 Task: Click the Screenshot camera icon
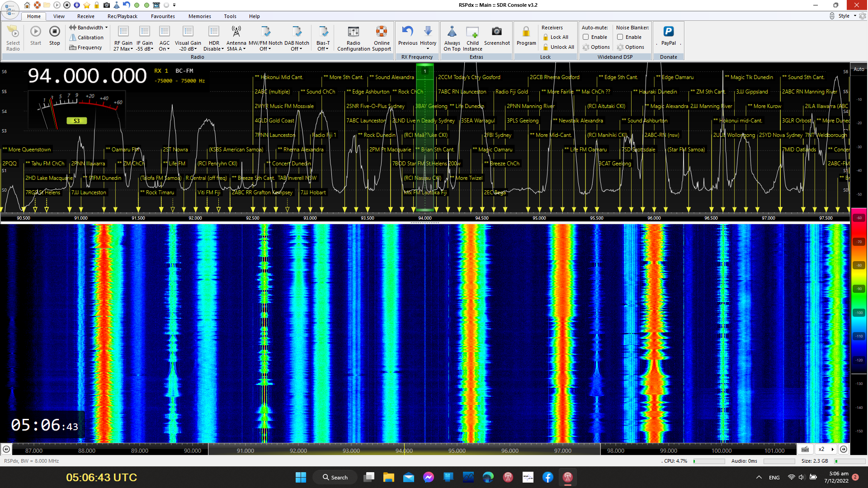pos(496,32)
